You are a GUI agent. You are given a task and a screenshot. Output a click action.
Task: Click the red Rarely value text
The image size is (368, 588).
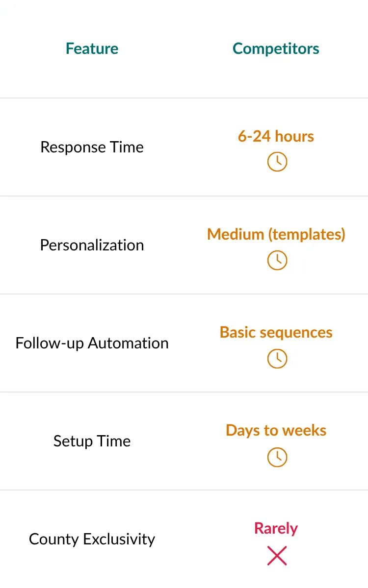click(x=276, y=528)
